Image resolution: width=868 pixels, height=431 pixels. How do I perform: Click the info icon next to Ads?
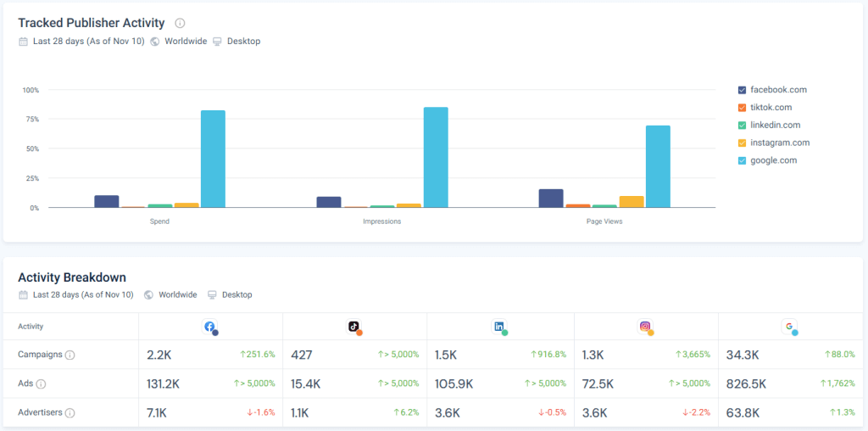point(41,384)
